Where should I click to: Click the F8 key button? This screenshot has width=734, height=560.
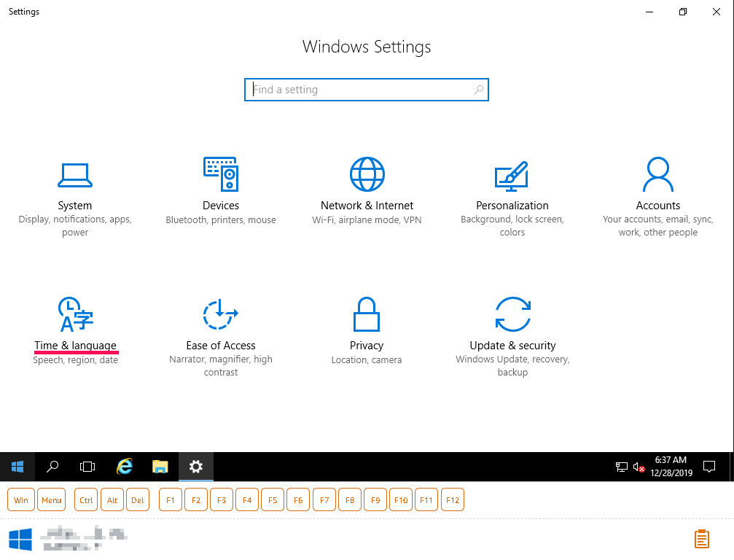(350, 500)
